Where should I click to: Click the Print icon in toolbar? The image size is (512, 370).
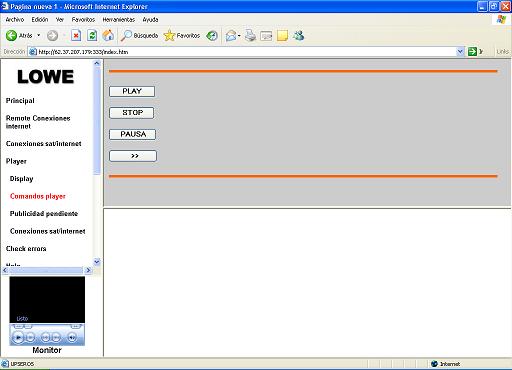(250, 35)
